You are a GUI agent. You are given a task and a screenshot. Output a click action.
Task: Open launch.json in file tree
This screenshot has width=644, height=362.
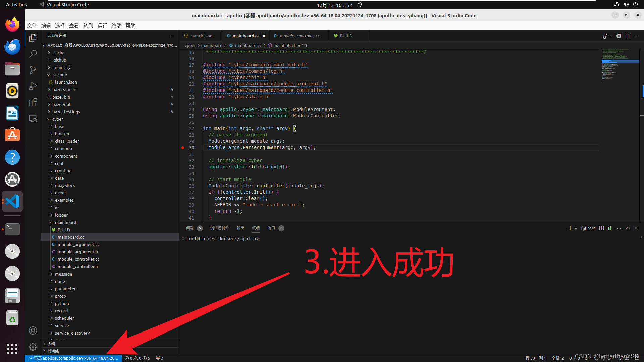coord(110,82)
